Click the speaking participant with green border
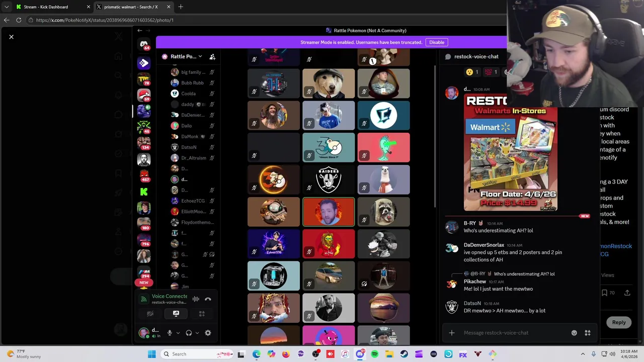The height and width of the screenshot is (362, 644). [x=329, y=212]
